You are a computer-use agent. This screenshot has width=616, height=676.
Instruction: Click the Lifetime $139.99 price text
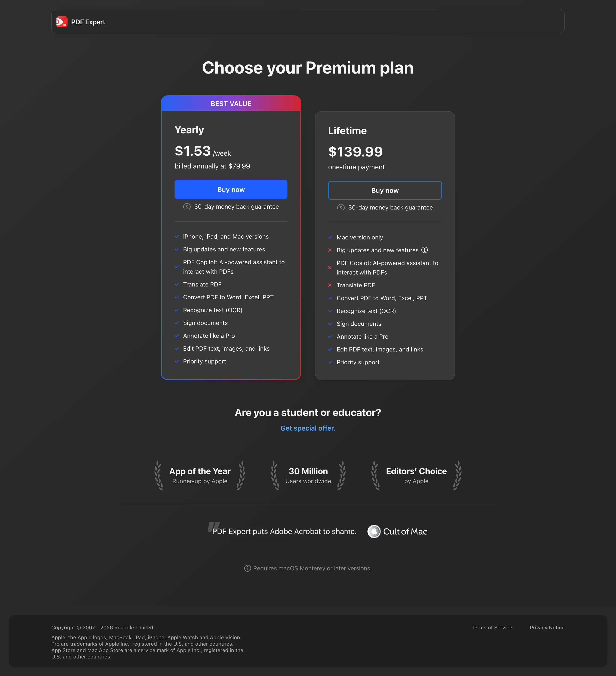coord(355,152)
